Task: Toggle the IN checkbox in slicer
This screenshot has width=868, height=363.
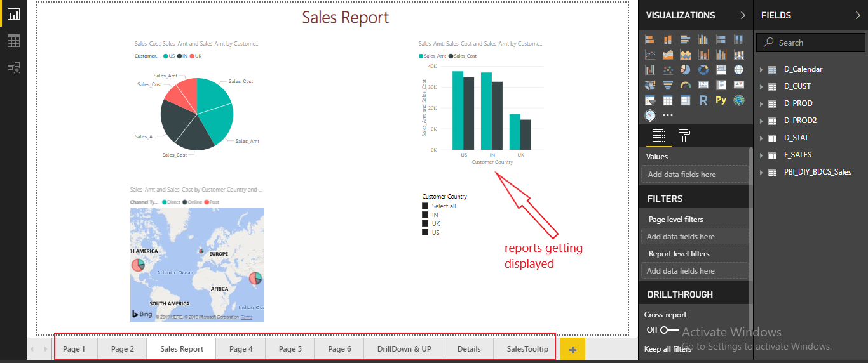Action: [425, 214]
